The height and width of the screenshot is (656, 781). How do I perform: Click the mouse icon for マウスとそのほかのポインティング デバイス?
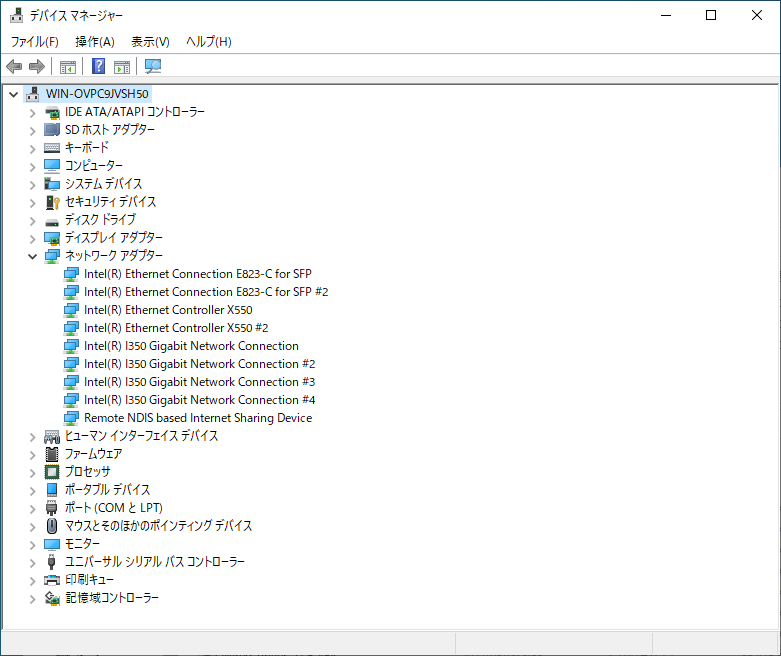pos(52,525)
